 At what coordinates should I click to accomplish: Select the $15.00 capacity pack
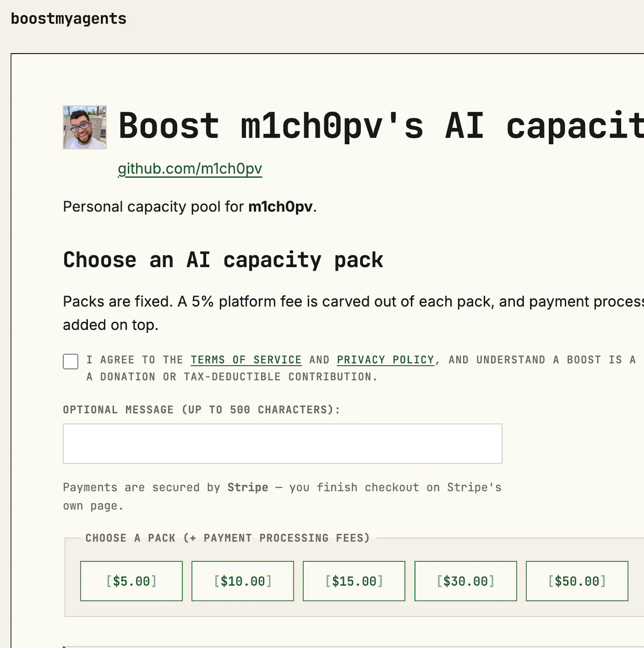[x=354, y=581]
